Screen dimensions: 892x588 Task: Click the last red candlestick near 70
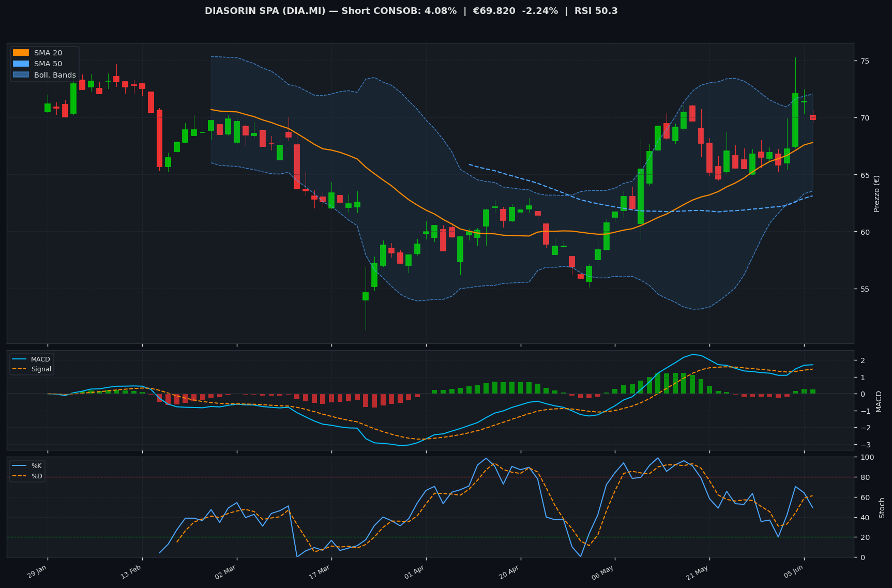pyautogui.click(x=813, y=117)
